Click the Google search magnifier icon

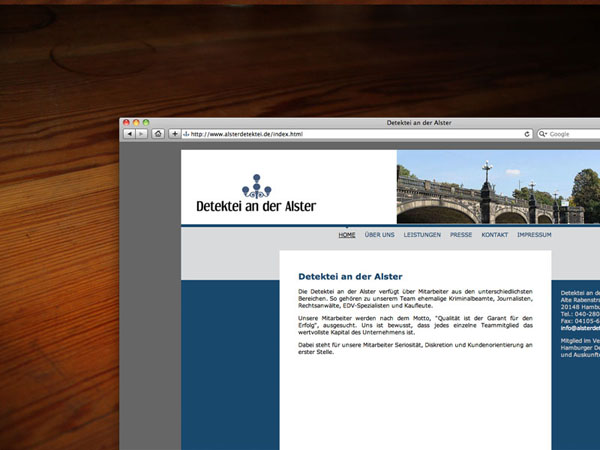(543, 134)
